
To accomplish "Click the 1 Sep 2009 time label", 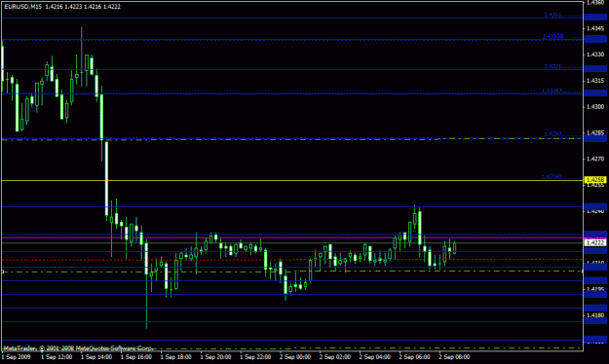I will pos(16,356).
